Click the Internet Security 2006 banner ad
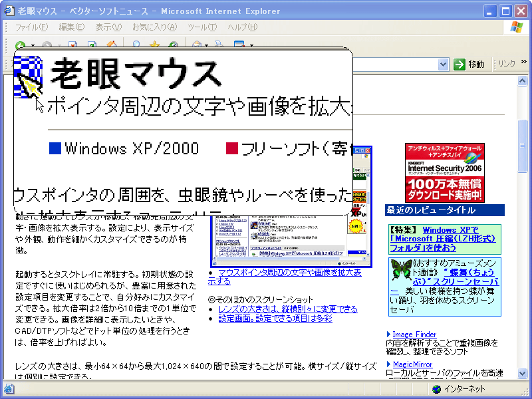The height and width of the screenshot is (399, 532). pyautogui.click(x=445, y=173)
